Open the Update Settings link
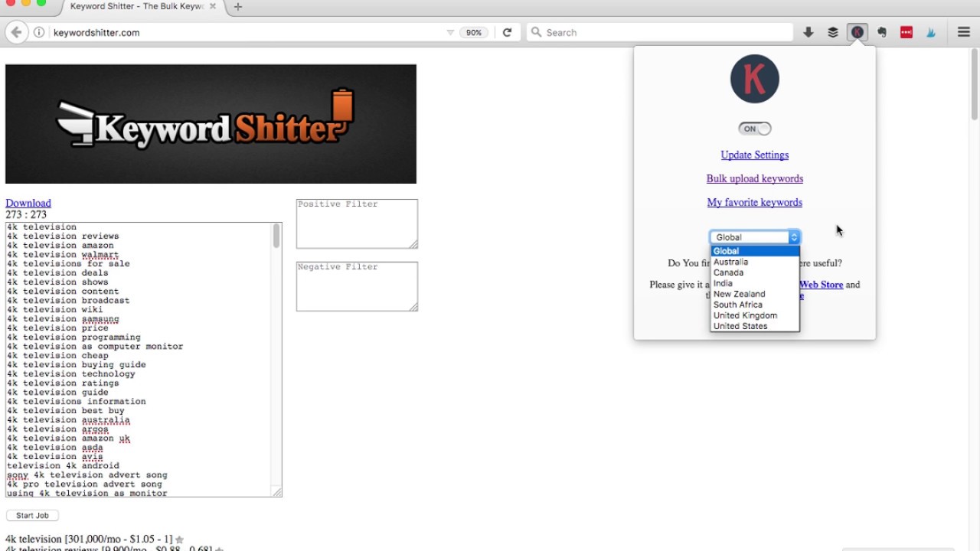Image resolution: width=980 pixels, height=551 pixels. [755, 155]
